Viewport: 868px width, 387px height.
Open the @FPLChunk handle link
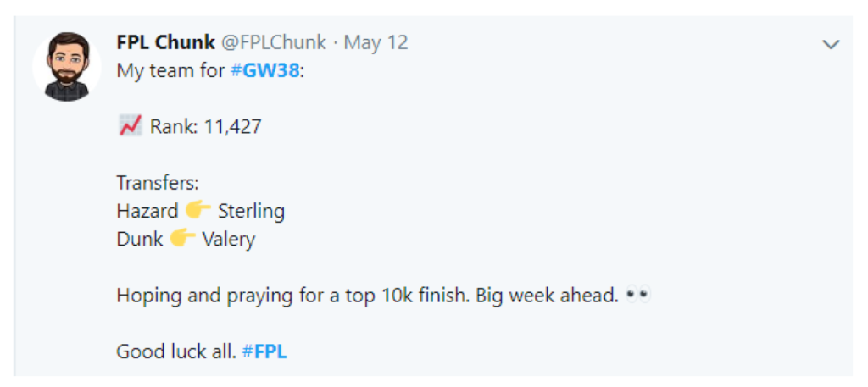click(x=274, y=42)
